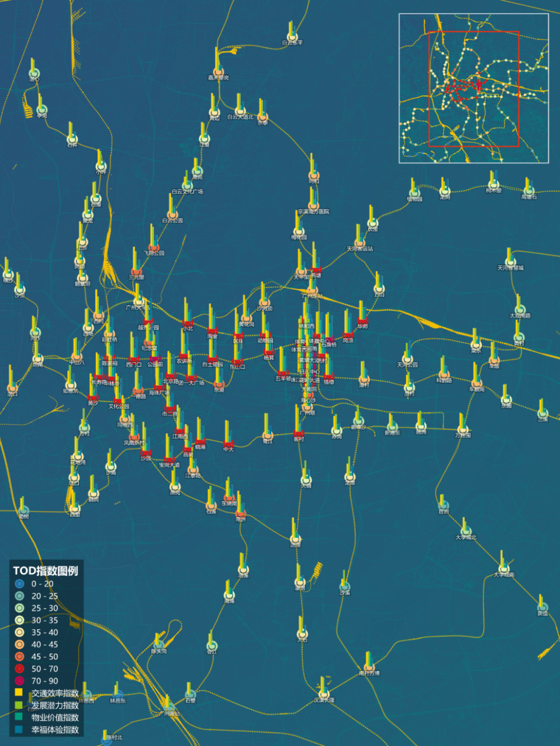Click the overview inset map thumbnail
560x746 pixels.
click(474, 88)
